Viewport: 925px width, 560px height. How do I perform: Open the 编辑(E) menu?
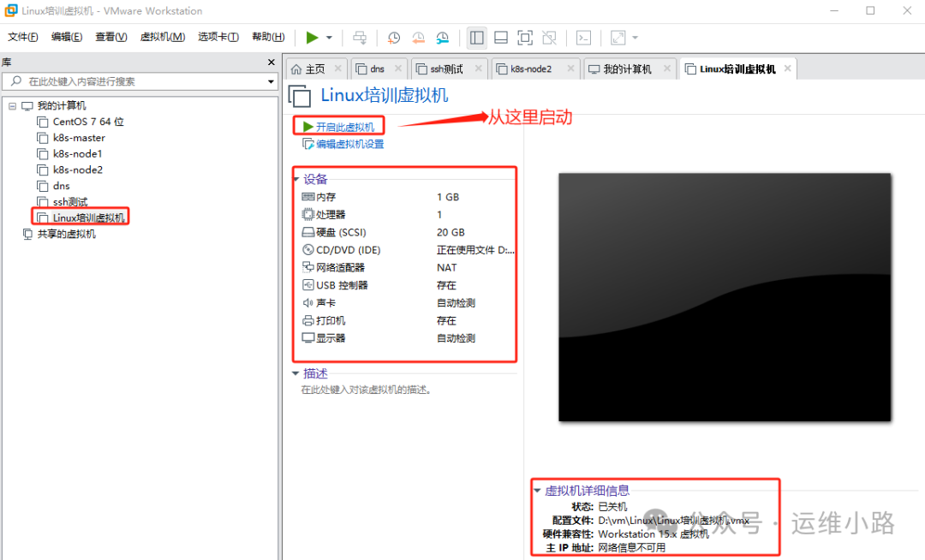[67, 37]
